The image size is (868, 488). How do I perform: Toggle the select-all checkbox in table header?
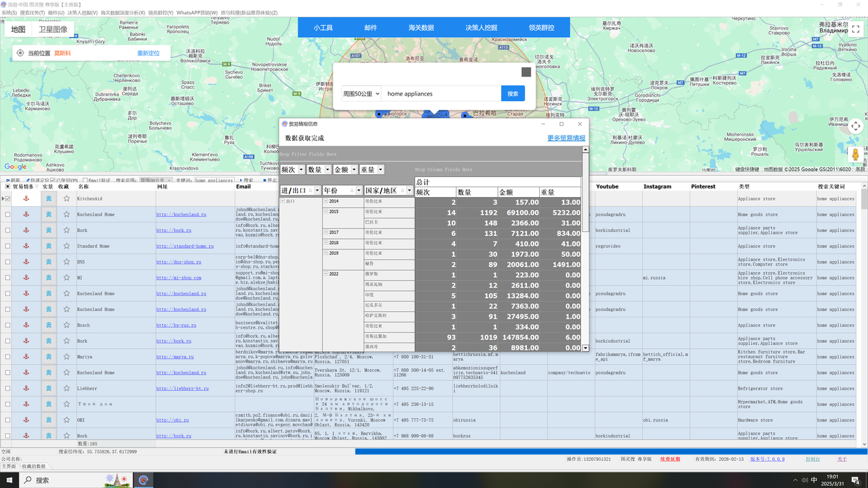(x=7, y=186)
